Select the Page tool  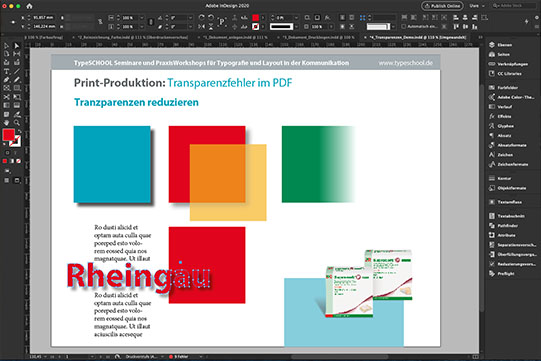coord(7,54)
